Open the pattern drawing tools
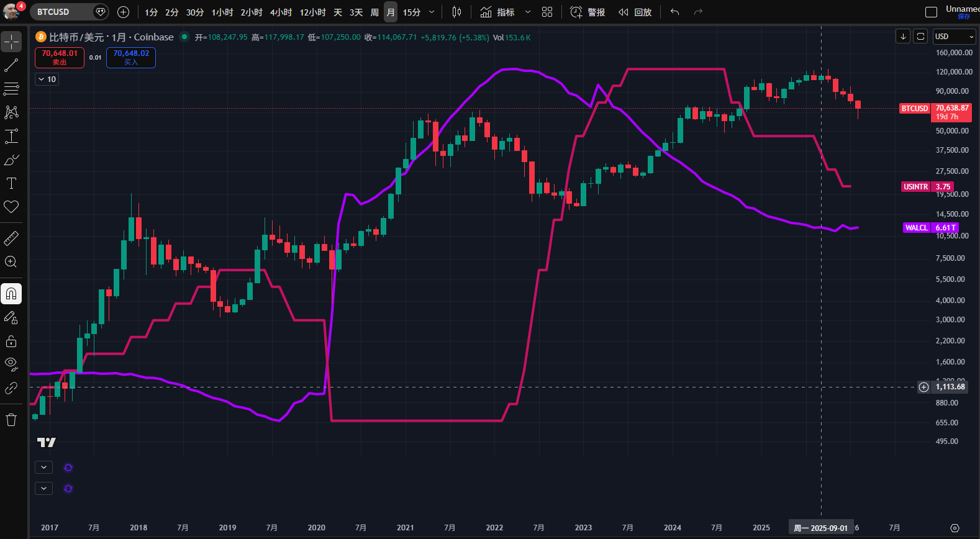Image resolution: width=980 pixels, height=539 pixels. tap(11, 112)
